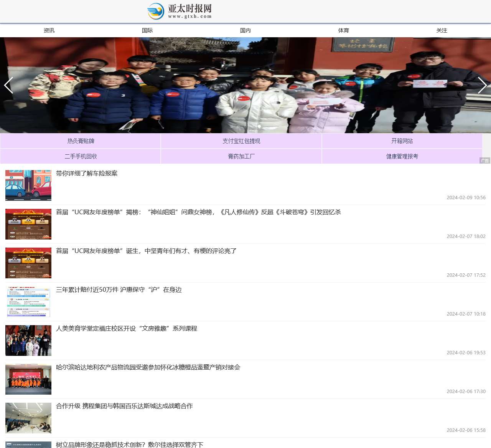Switch to the 体育 section
The height and width of the screenshot is (448, 491).
point(344,30)
